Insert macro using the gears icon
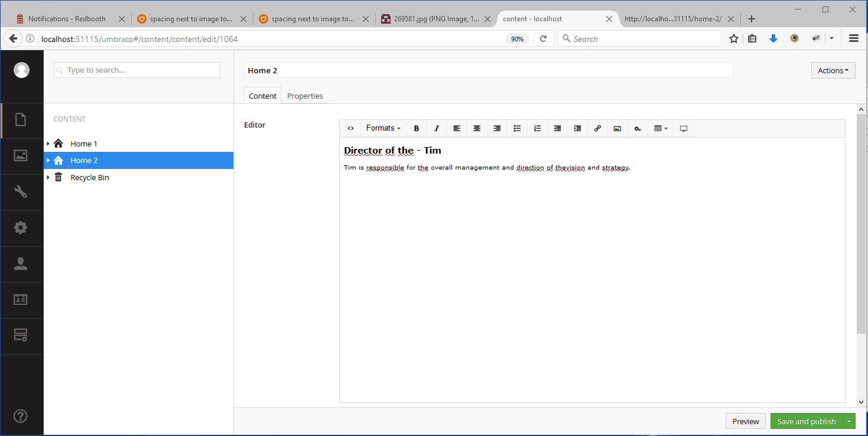The width and height of the screenshot is (868, 436). pos(638,128)
